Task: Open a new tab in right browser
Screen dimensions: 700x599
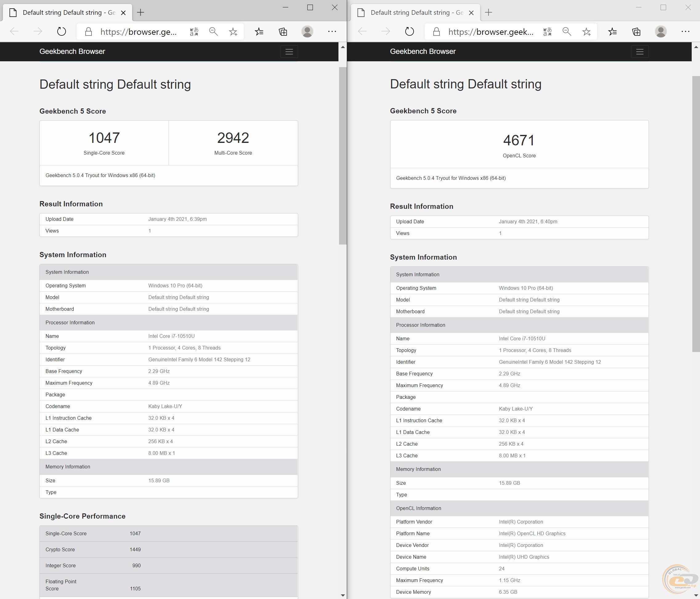Action: 488,13
